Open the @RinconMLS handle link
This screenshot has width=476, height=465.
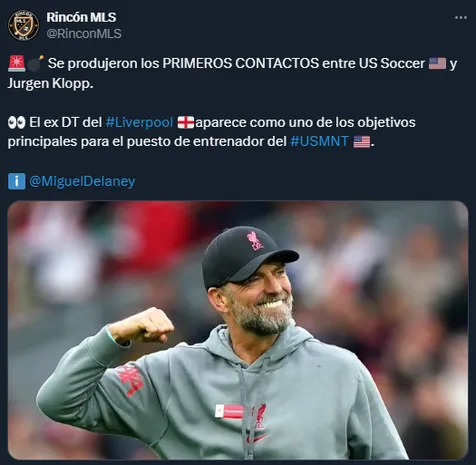tap(84, 34)
